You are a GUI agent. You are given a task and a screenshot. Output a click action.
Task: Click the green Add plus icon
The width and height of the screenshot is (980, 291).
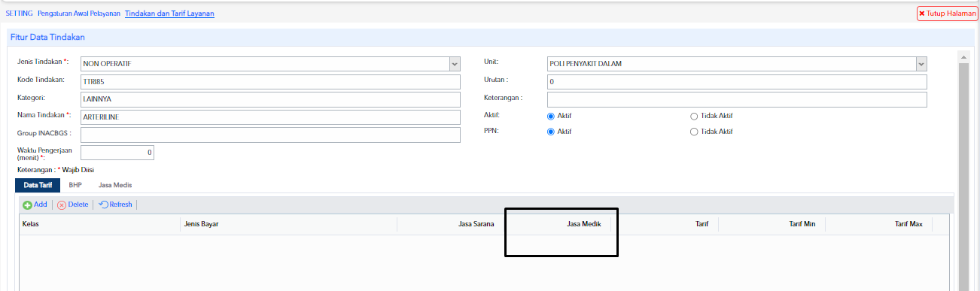coord(27,205)
